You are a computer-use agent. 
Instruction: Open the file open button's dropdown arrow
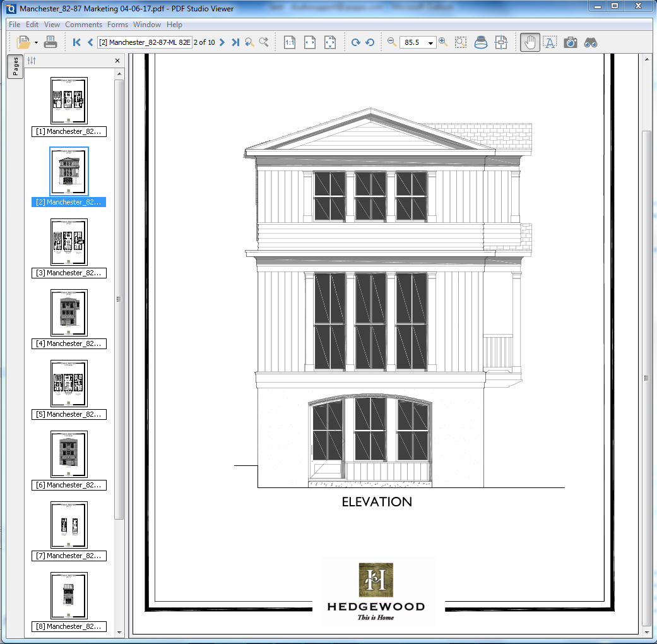pos(36,42)
